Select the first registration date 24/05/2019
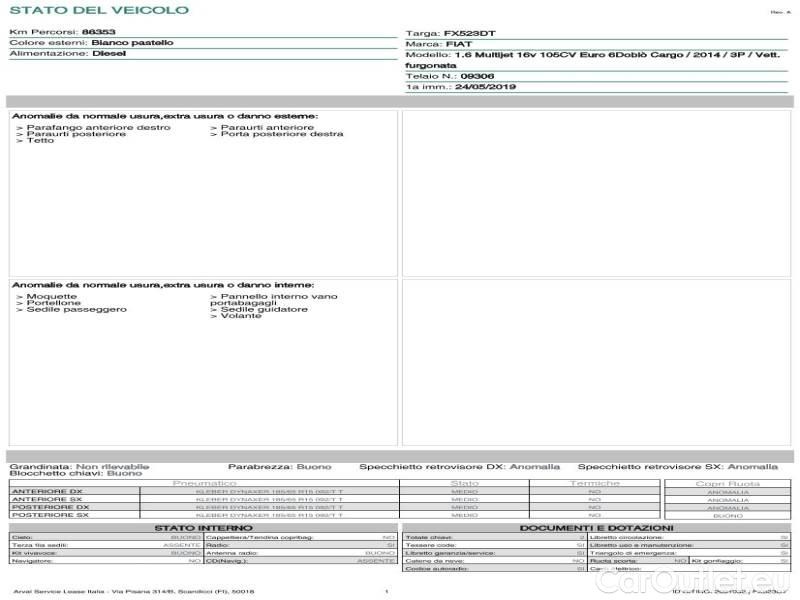This screenshot has height=600, width=800. (483, 87)
